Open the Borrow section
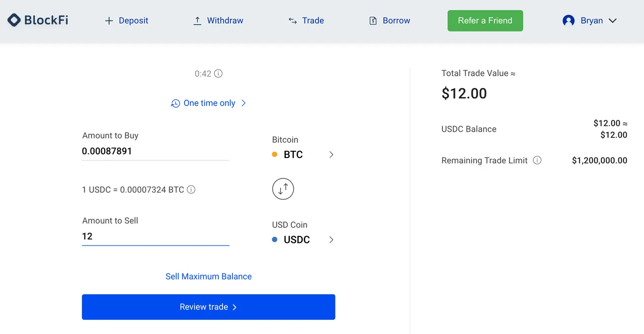644x334 pixels. 389,21
